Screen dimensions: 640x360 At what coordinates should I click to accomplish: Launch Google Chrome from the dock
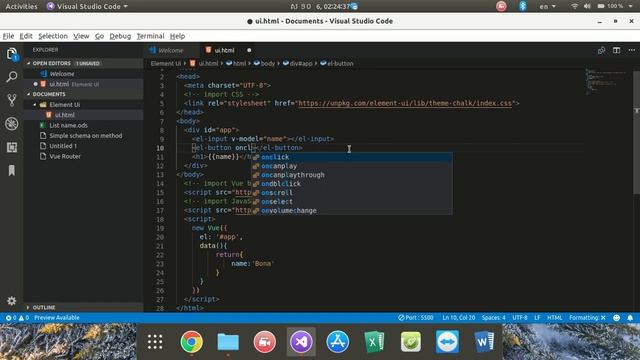(x=191, y=342)
